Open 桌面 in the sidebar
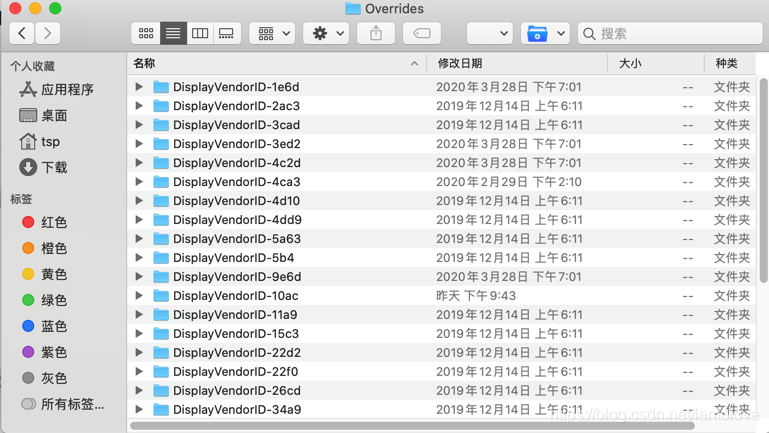This screenshot has width=769, height=433. click(x=43, y=115)
